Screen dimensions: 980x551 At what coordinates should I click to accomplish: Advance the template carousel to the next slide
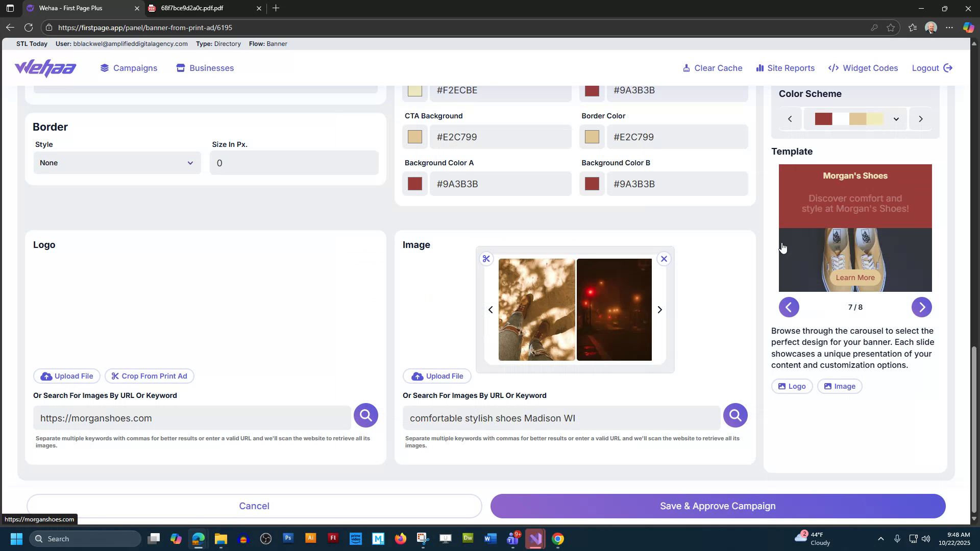[x=922, y=307]
